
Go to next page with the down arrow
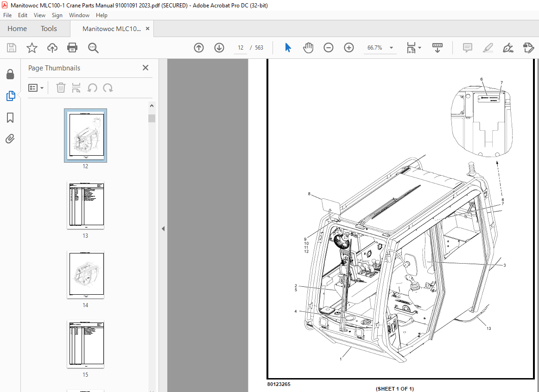click(219, 48)
